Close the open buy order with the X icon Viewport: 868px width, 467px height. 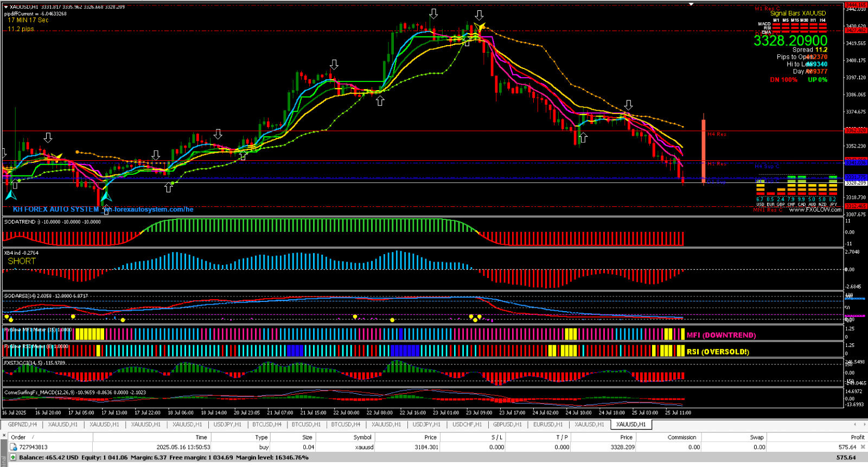click(x=863, y=447)
